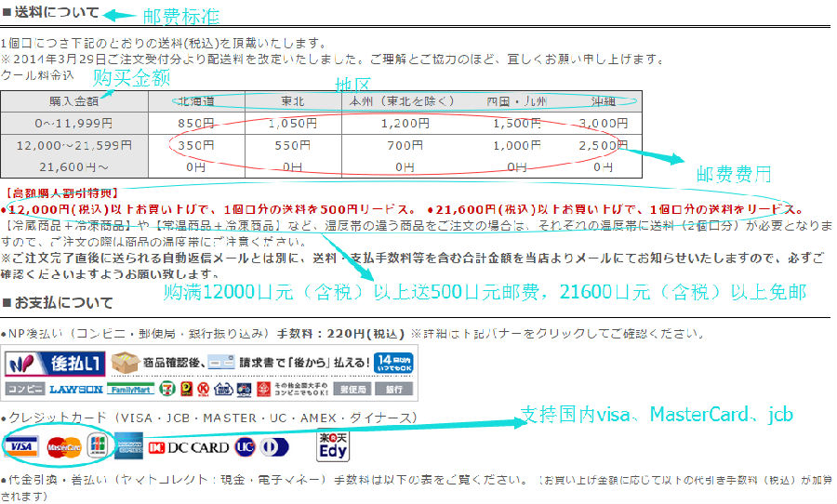Click the Diners Club card icon
This screenshot has height=504, width=837.
[270, 446]
